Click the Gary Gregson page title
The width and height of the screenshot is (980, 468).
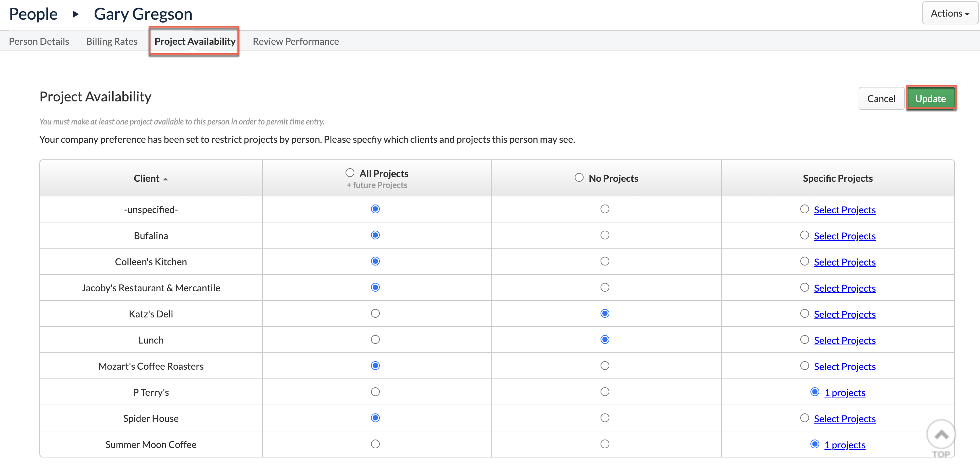(143, 14)
